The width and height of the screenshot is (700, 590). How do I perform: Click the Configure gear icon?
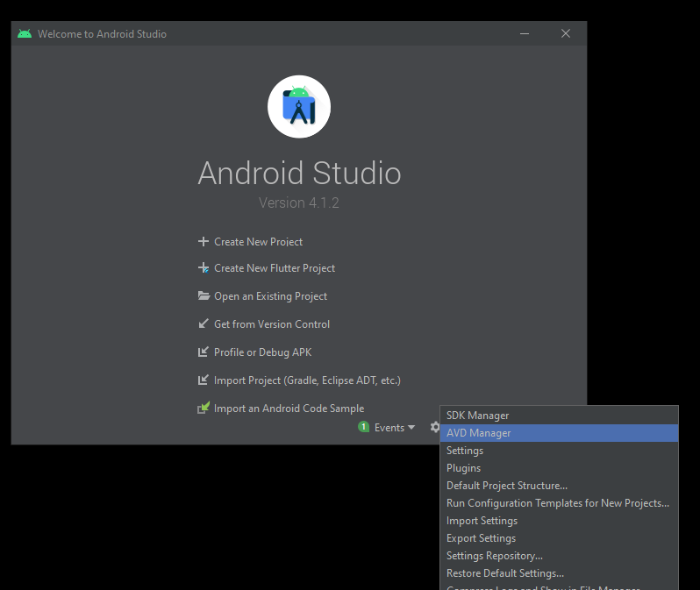434,427
